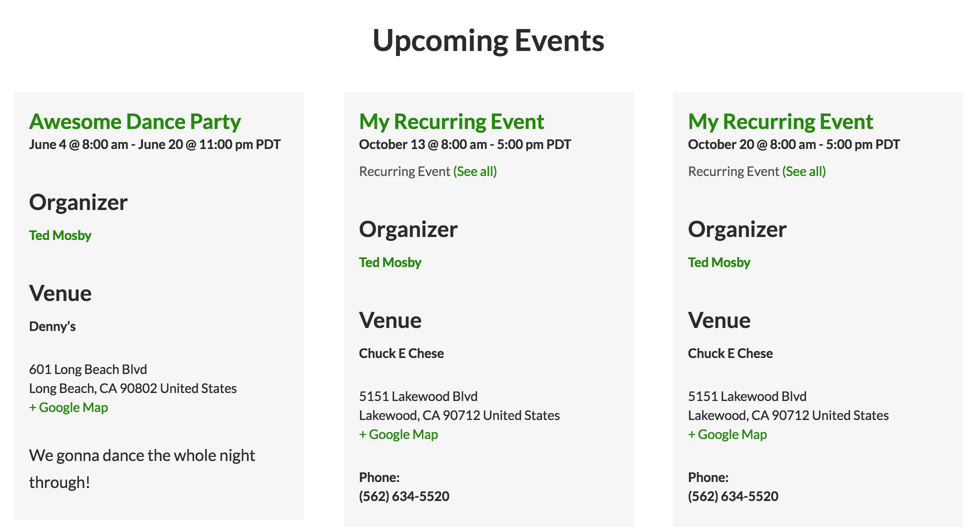
Task: Click See all for October 20 recurring event
Action: [804, 171]
